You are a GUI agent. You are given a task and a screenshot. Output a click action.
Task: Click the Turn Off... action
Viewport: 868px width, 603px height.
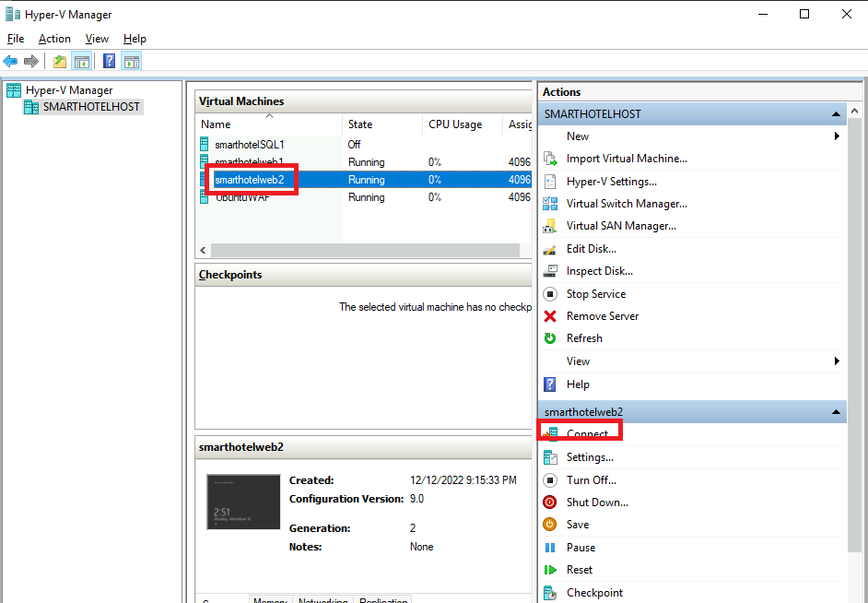pos(592,480)
